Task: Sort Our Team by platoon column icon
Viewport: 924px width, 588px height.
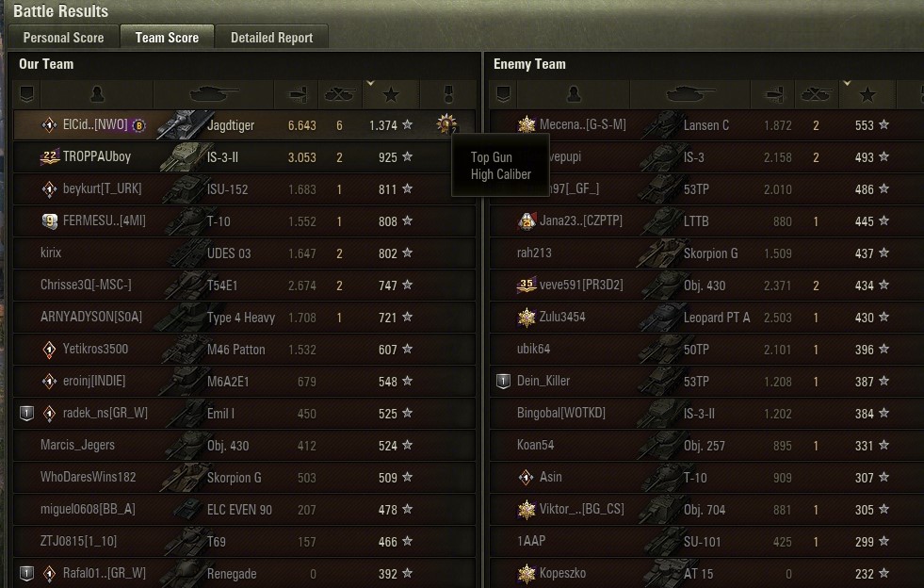Action: (27, 94)
